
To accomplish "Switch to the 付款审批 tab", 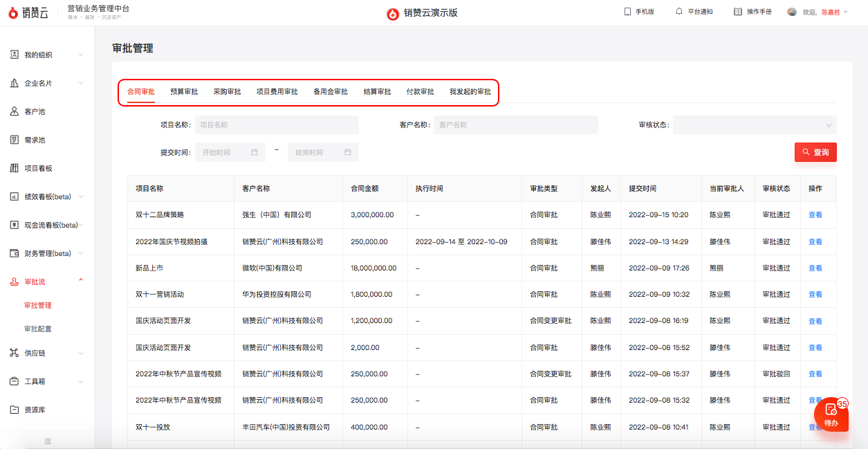I will click(x=420, y=92).
